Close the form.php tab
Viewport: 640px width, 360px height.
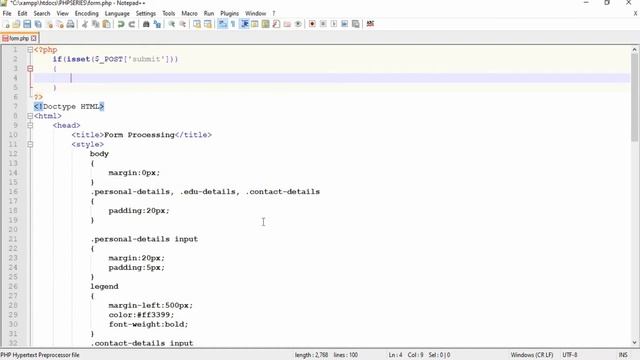(33, 38)
